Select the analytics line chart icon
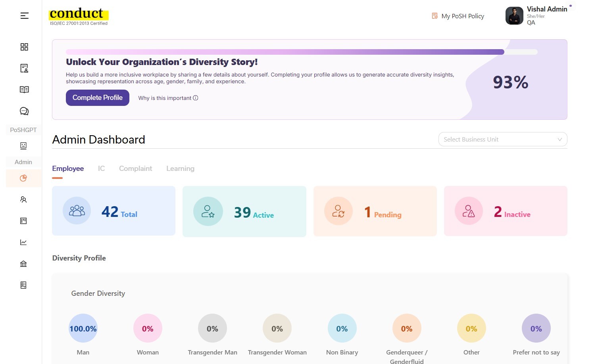Image resolution: width=598 pixels, height=364 pixels. pos(23,242)
